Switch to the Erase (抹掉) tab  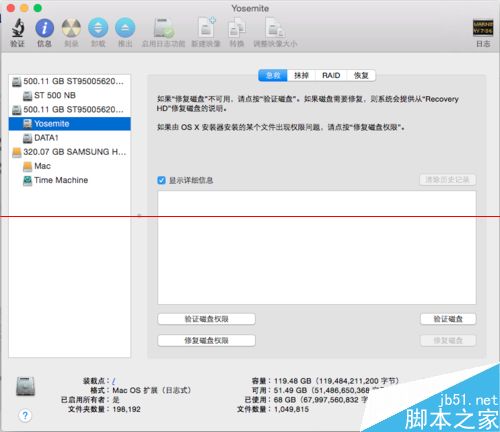click(x=301, y=75)
